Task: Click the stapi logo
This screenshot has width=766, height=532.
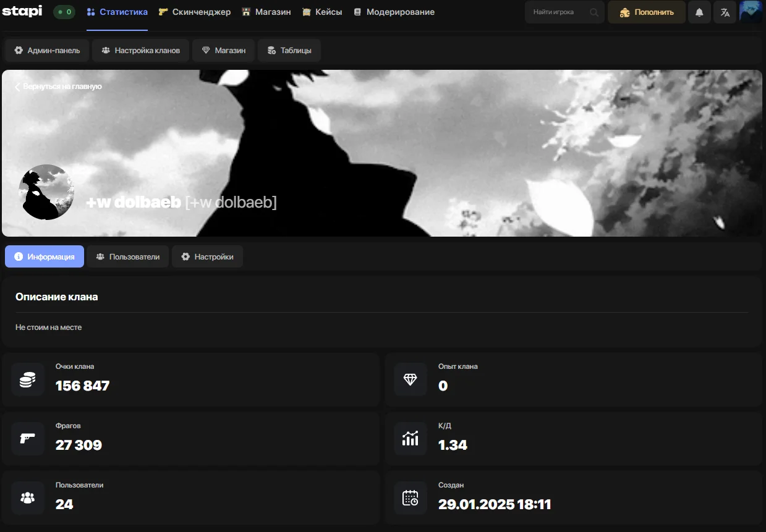Action: point(22,11)
